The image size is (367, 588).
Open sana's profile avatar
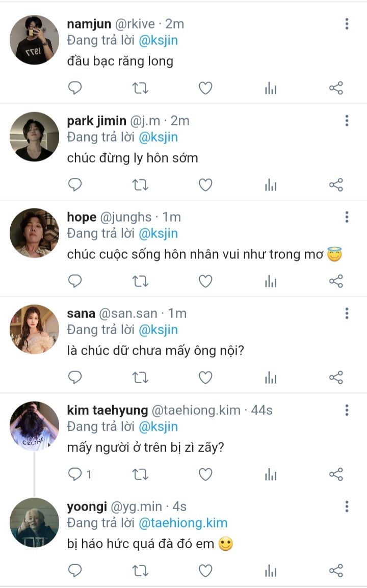34,329
